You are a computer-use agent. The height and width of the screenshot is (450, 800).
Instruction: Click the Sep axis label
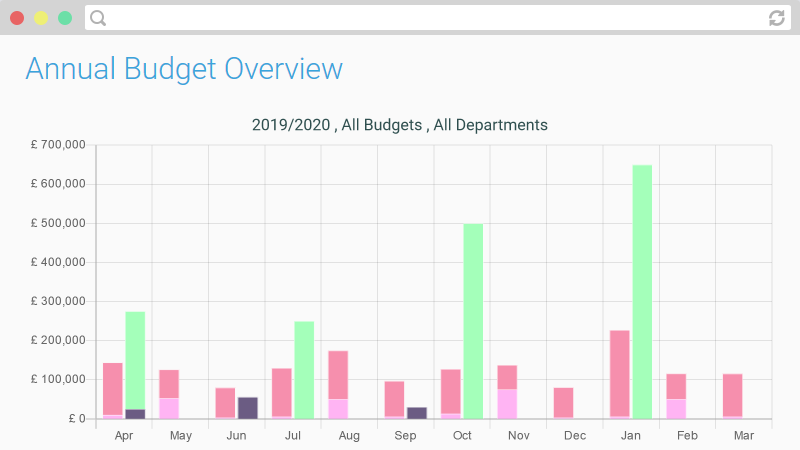click(x=405, y=436)
